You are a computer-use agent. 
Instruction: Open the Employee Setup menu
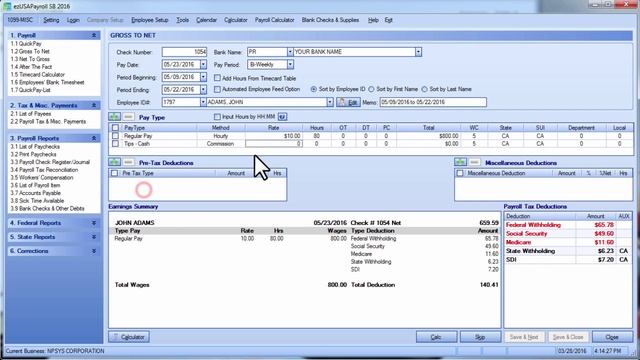tap(149, 20)
